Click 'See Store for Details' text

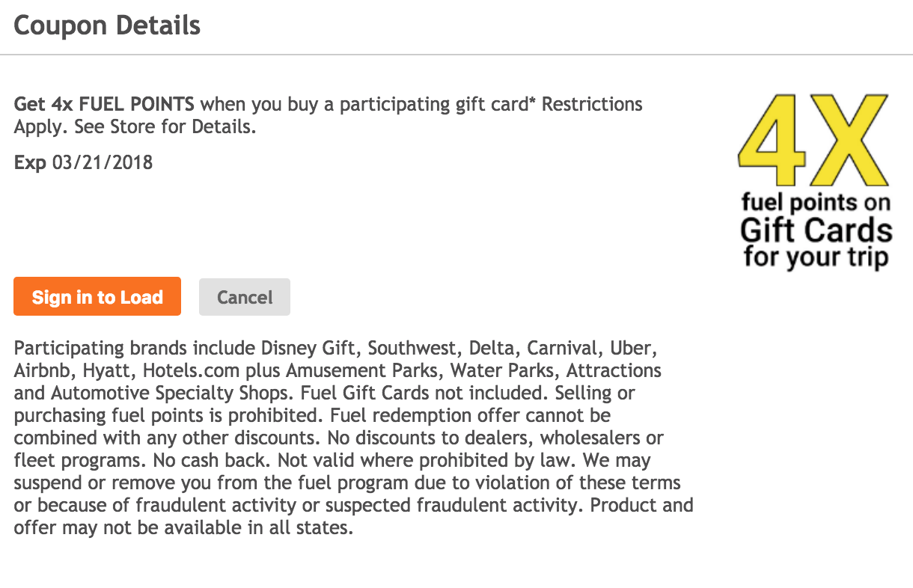tap(162, 126)
